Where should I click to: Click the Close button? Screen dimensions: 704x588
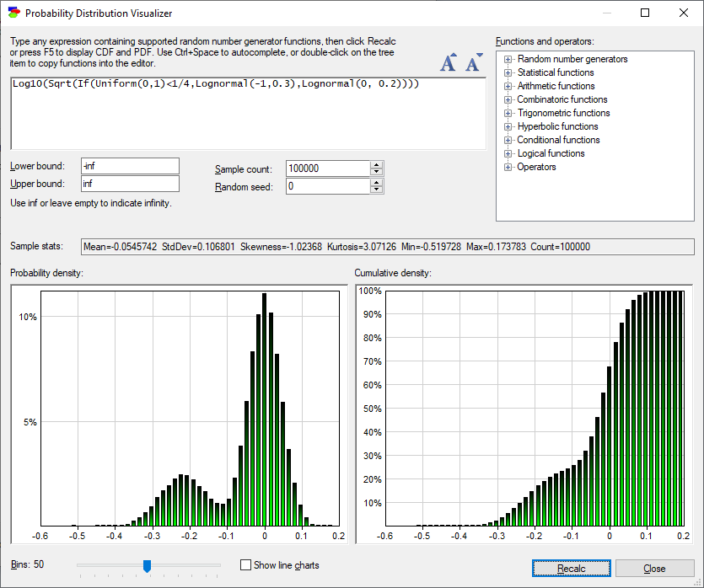click(x=654, y=569)
